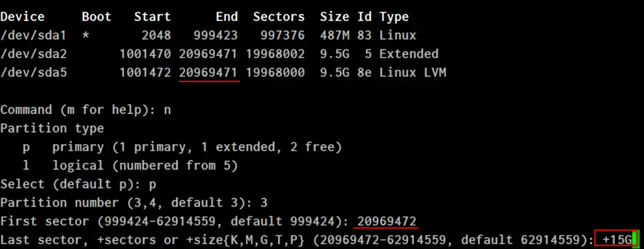644x249 pixels.
Task: Click the 'l logical' partition type option line
Action: pos(130,166)
